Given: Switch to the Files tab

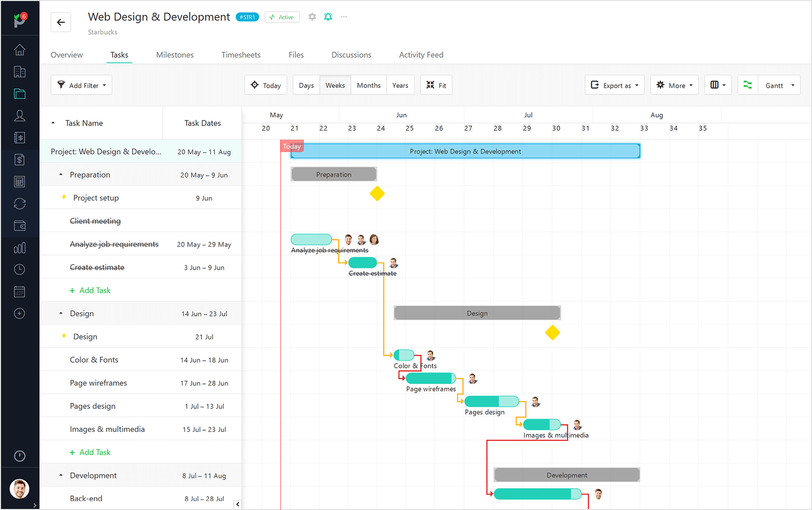Looking at the screenshot, I should point(296,55).
